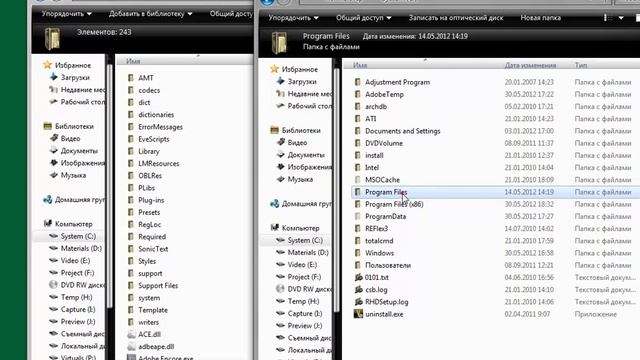Open the Общий доступ dropdown in the right window

click(363, 18)
